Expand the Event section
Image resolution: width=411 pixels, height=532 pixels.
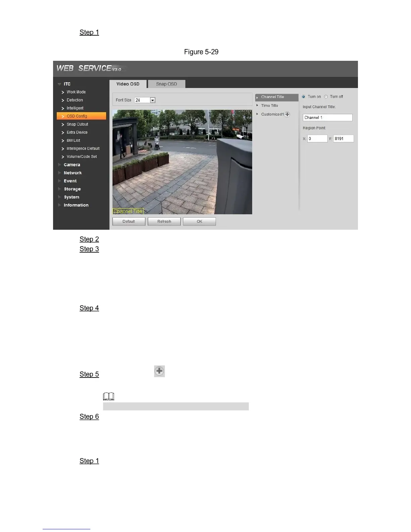[x=59, y=181]
